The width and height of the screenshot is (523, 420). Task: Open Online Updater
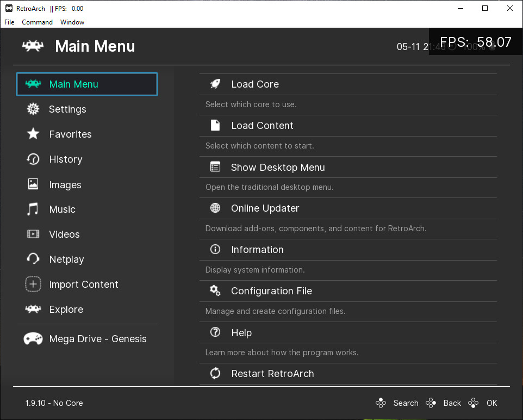tap(348, 208)
